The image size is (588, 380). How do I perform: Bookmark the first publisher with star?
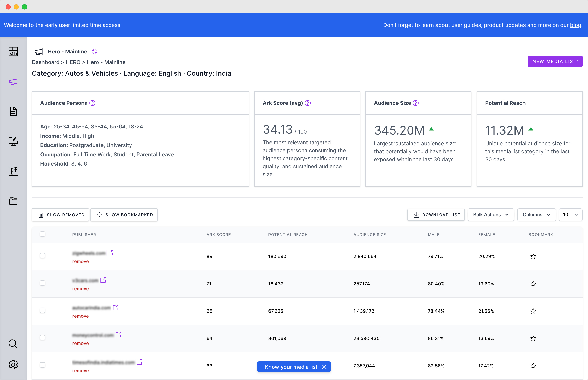pos(533,256)
